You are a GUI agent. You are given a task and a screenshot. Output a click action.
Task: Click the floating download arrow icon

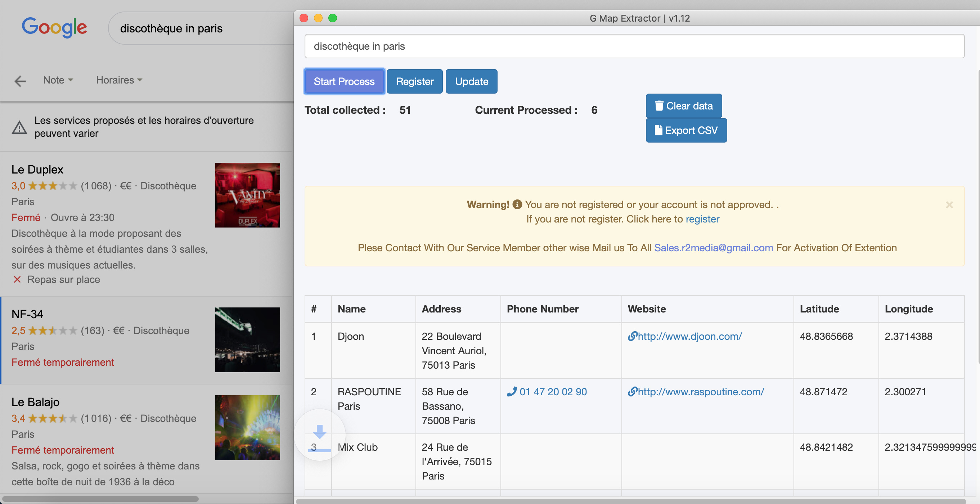coord(320,435)
